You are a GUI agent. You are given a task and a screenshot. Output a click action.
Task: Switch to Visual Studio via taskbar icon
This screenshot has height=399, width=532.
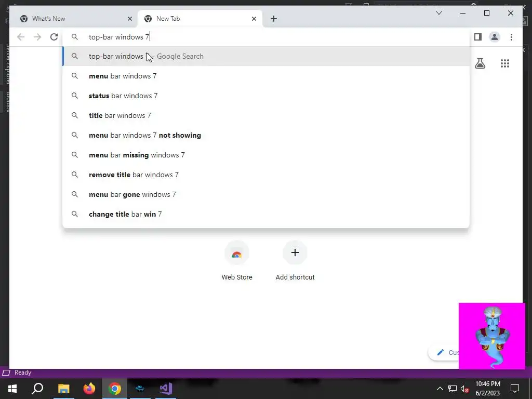tap(166, 389)
